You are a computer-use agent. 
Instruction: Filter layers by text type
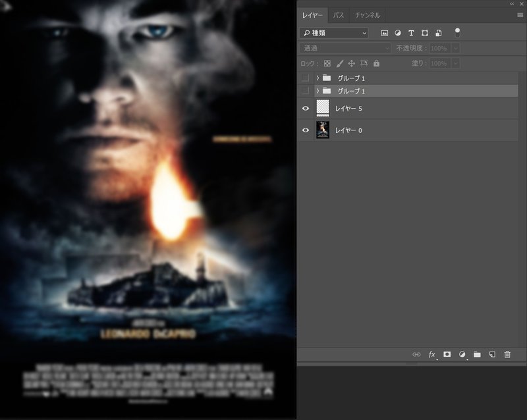[x=411, y=33]
